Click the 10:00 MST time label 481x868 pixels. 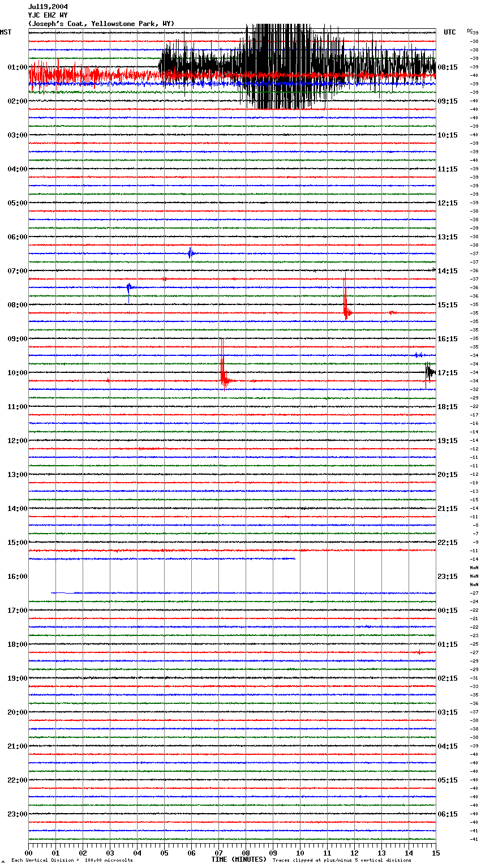(x=18, y=373)
